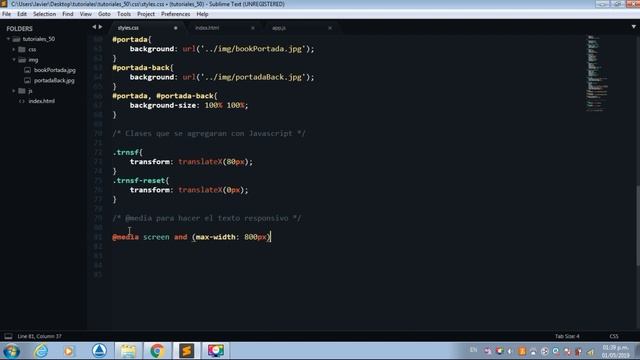Click the Windows Start button
Viewport: 640px width, 360px height.
(11, 351)
